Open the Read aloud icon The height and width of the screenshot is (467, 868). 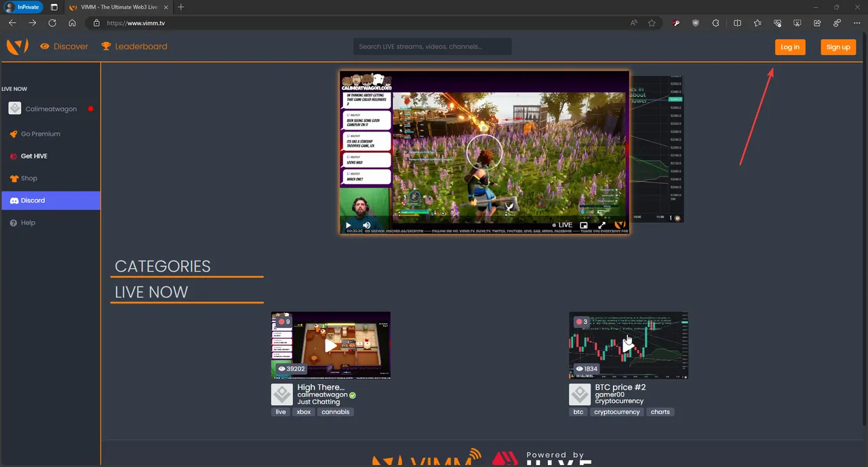[x=634, y=22]
